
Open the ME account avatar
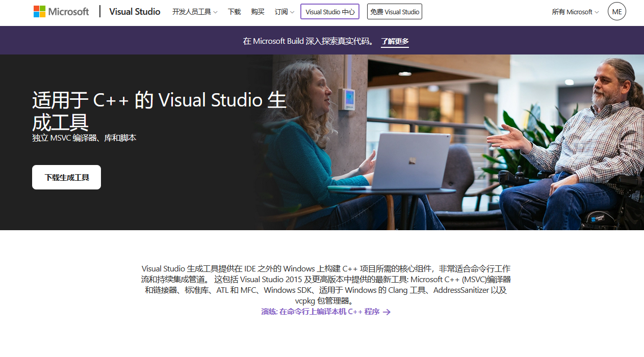[x=617, y=11]
